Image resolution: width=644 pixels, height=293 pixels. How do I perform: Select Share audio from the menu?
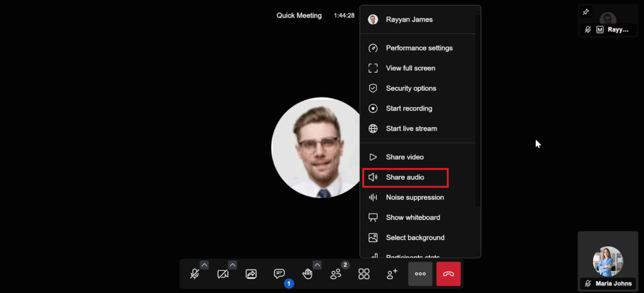click(405, 177)
